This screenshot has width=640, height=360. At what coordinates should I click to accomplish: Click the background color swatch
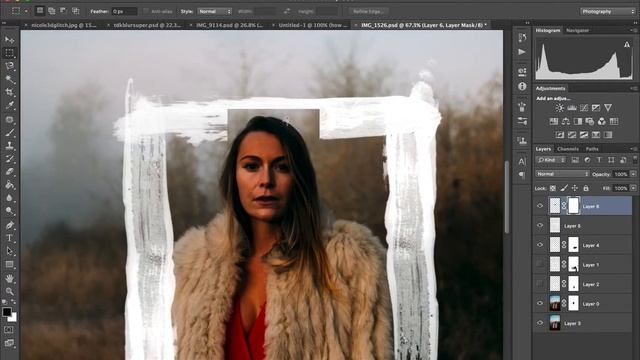pos(13,318)
